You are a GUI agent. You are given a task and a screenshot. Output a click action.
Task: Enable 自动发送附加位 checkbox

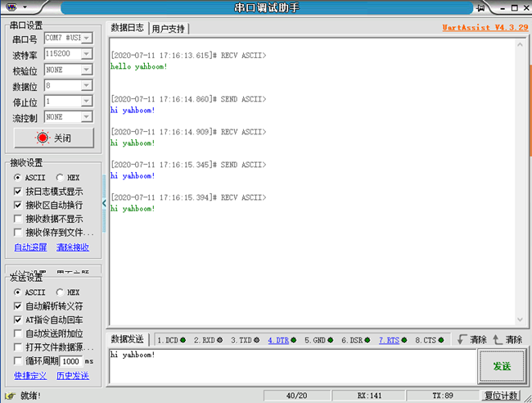tap(18, 333)
